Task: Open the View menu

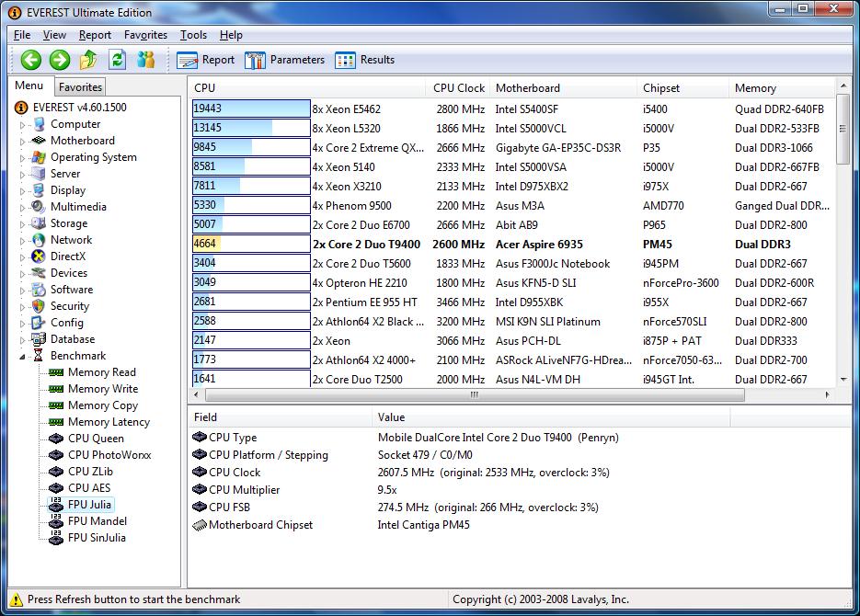Action: pyautogui.click(x=54, y=35)
